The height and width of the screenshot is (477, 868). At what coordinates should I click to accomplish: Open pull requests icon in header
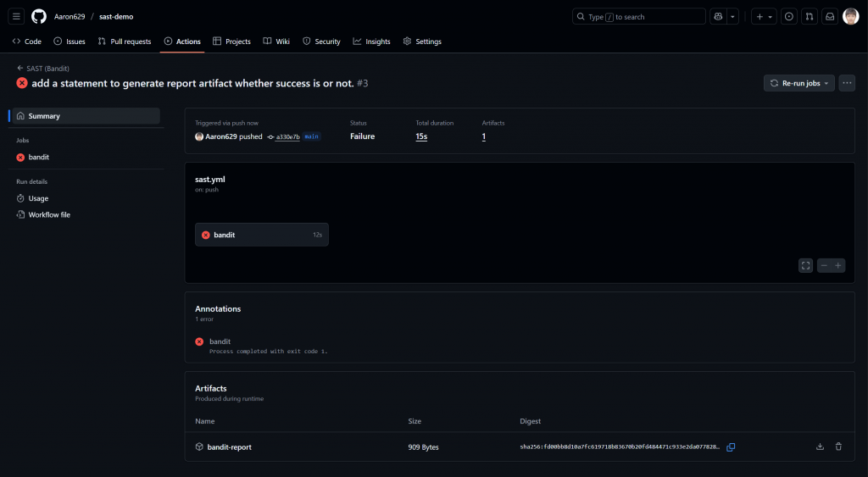810,17
